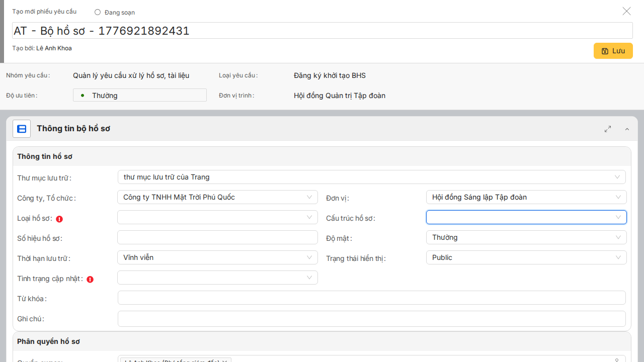Screen dimensions: 644x362
Task: Click the Lưu save button
Action: click(613, 51)
